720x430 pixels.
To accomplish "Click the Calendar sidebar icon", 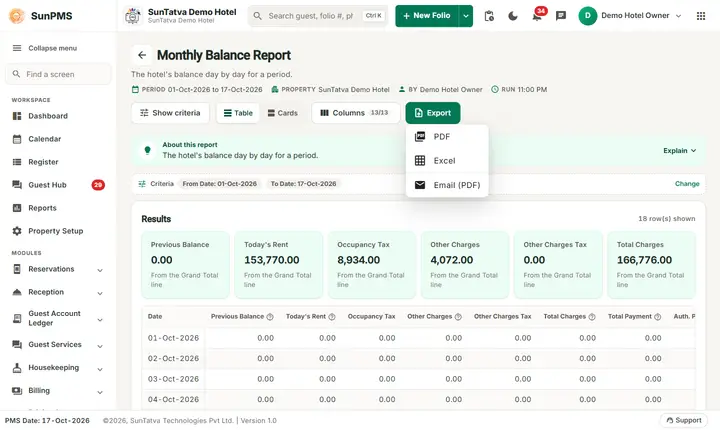I will (17, 139).
